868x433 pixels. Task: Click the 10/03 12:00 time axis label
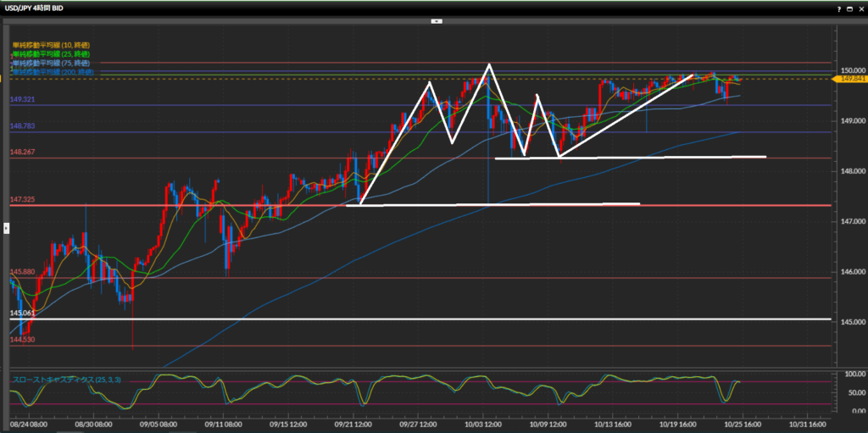(x=487, y=423)
